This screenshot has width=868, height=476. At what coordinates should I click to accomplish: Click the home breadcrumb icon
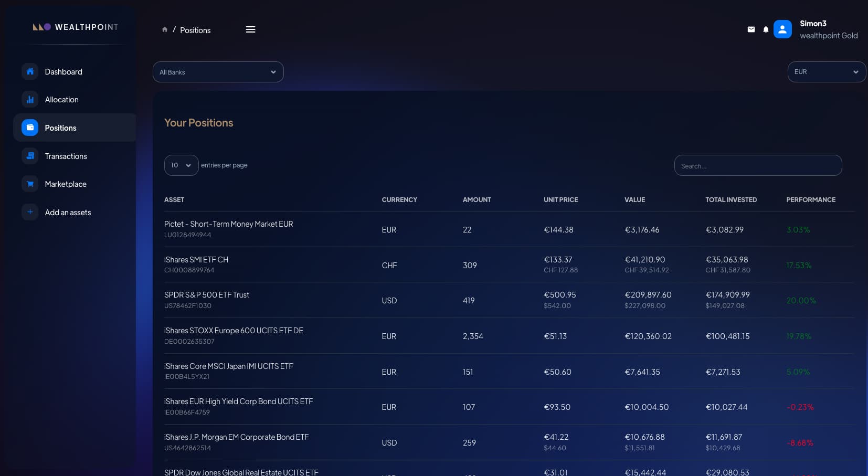tap(165, 30)
